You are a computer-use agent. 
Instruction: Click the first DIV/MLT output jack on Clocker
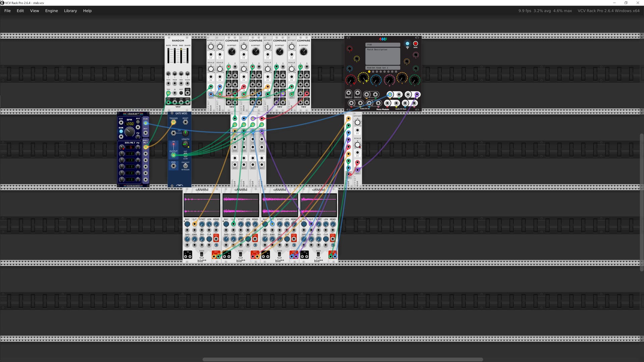(146, 147)
